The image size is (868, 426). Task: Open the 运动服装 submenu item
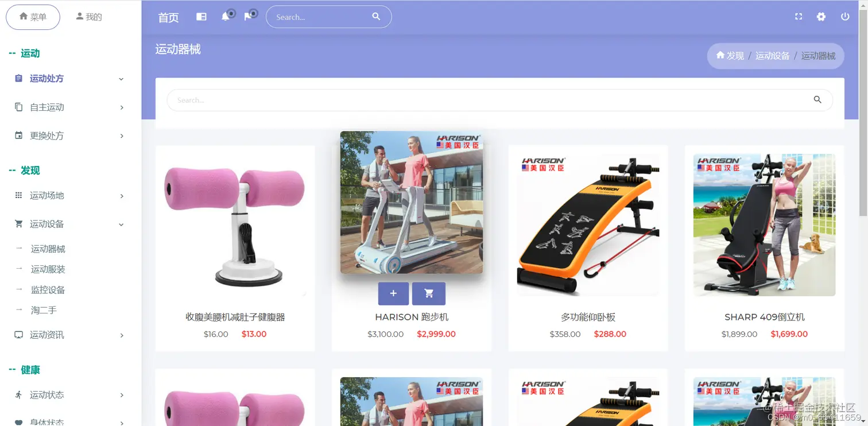[48, 269]
